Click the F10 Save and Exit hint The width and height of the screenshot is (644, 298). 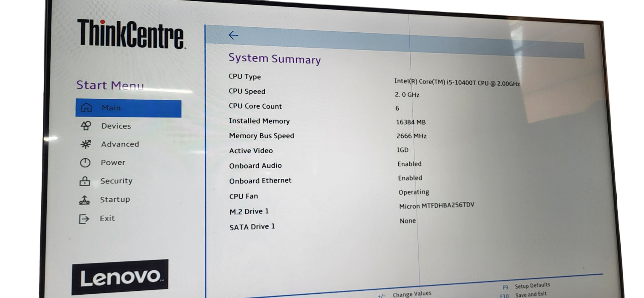pos(523,295)
